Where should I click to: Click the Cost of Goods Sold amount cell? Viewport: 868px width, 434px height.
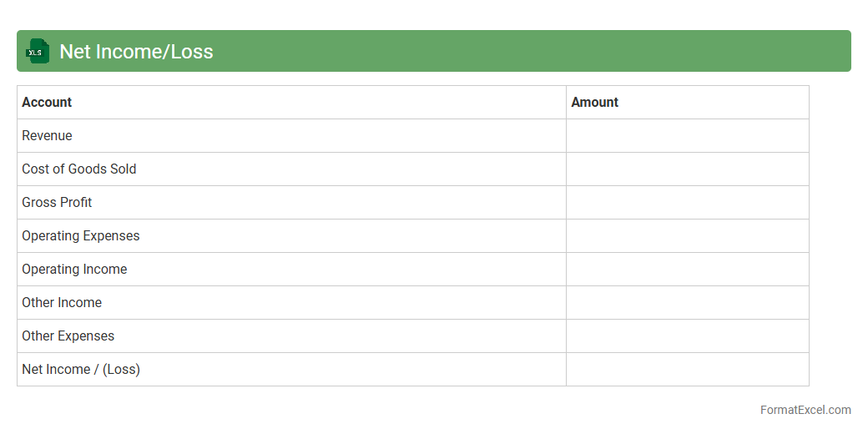687,169
